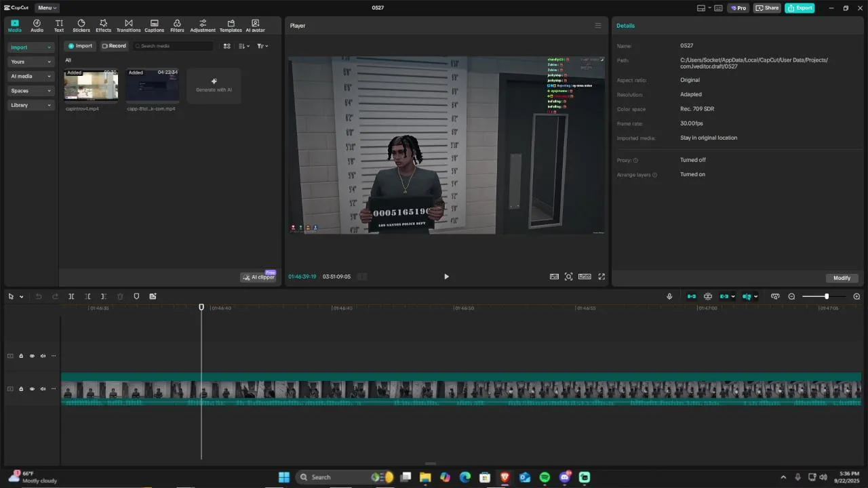Screen dimensions: 868x488
Task: Open the Captions panel
Action: click(154, 26)
